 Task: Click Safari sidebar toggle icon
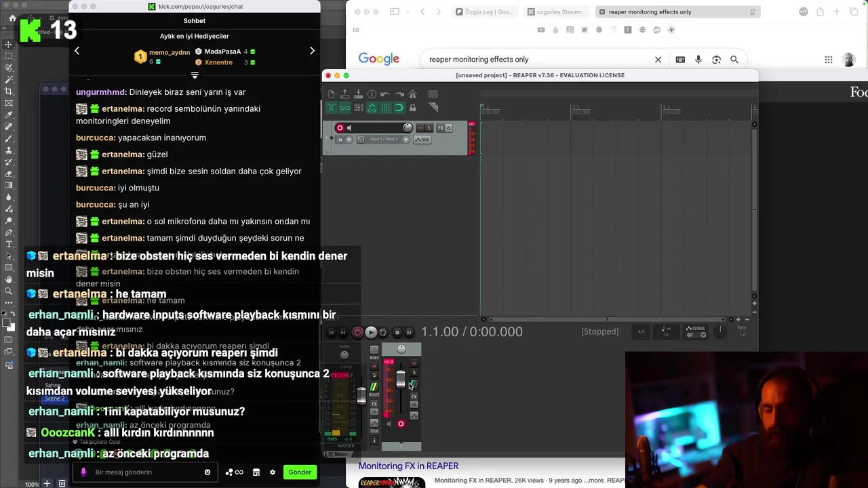[x=395, y=12]
